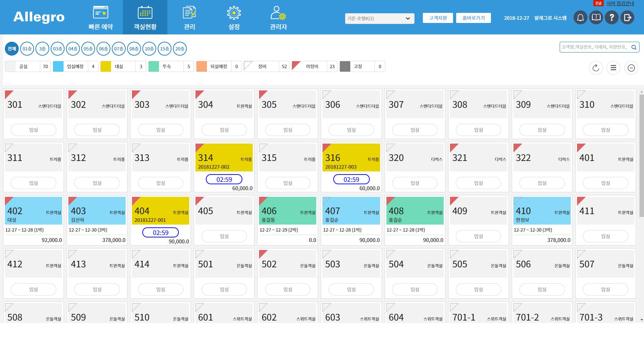Expand the 기준-호텔K(1) dropdown
The image size is (644, 340).
[379, 18]
